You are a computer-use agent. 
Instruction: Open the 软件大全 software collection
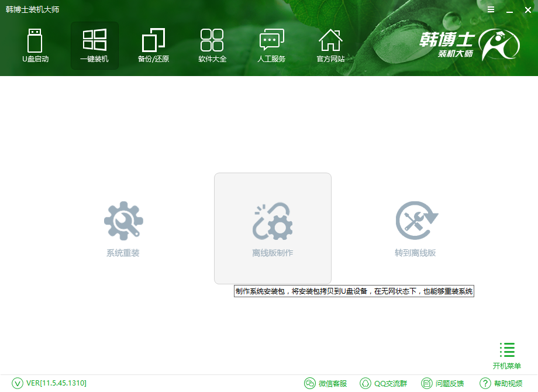[212, 45]
